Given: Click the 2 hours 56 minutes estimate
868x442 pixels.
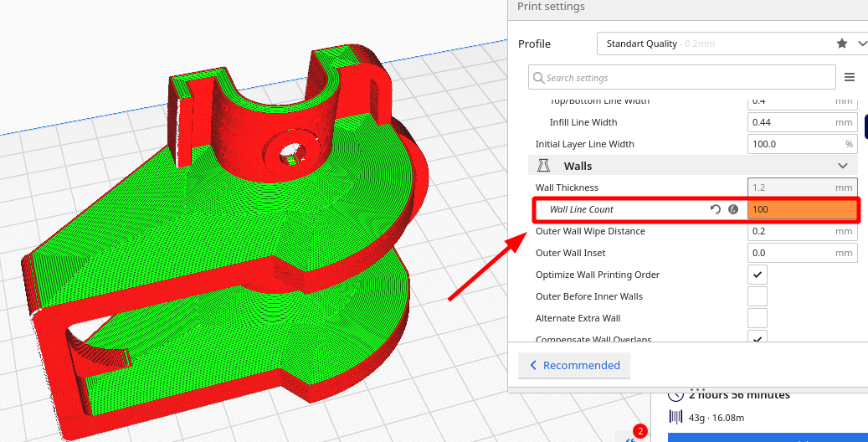Looking at the screenshot, I should pyautogui.click(x=739, y=395).
